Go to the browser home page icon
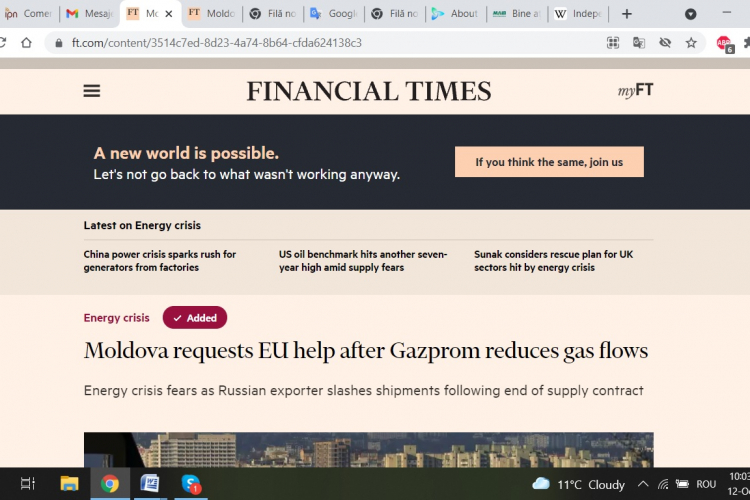 point(27,43)
